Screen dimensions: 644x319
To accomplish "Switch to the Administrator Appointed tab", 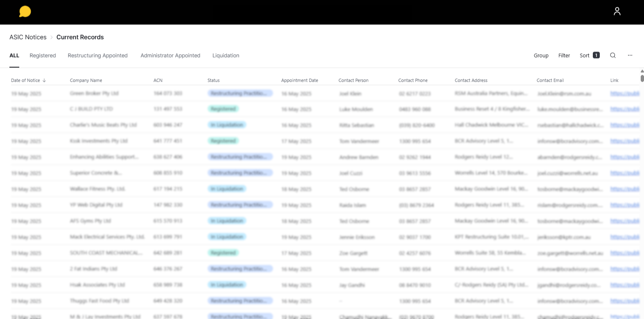I will point(170,55).
